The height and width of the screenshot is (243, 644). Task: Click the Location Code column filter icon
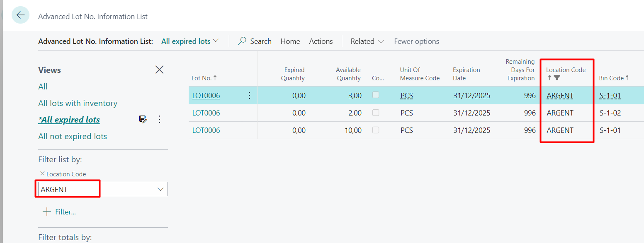tap(557, 78)
